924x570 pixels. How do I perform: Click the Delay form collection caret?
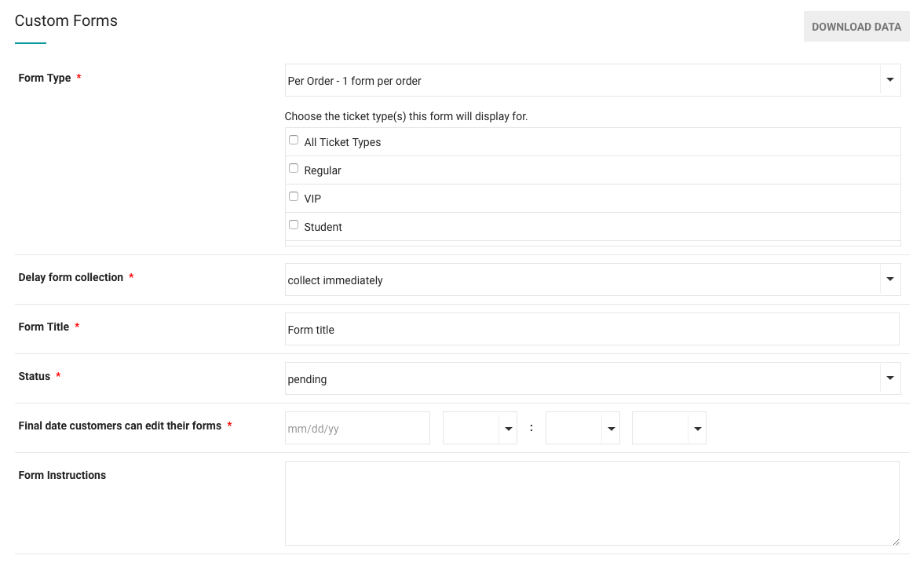(889, 279)
